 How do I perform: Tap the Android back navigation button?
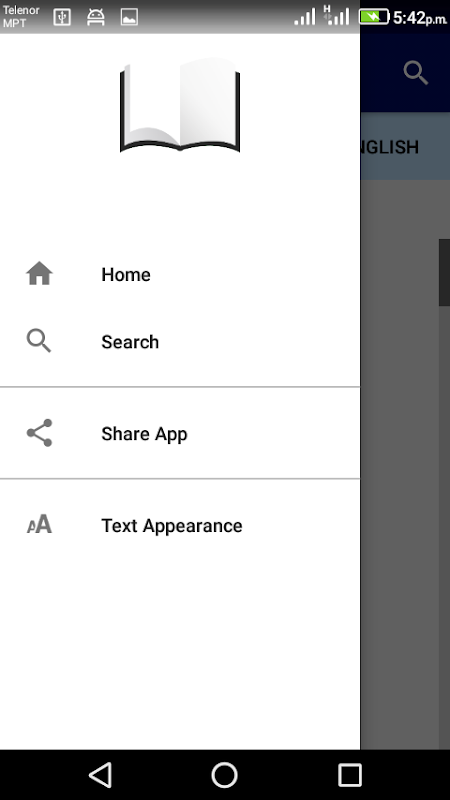[x=101, y=775]
